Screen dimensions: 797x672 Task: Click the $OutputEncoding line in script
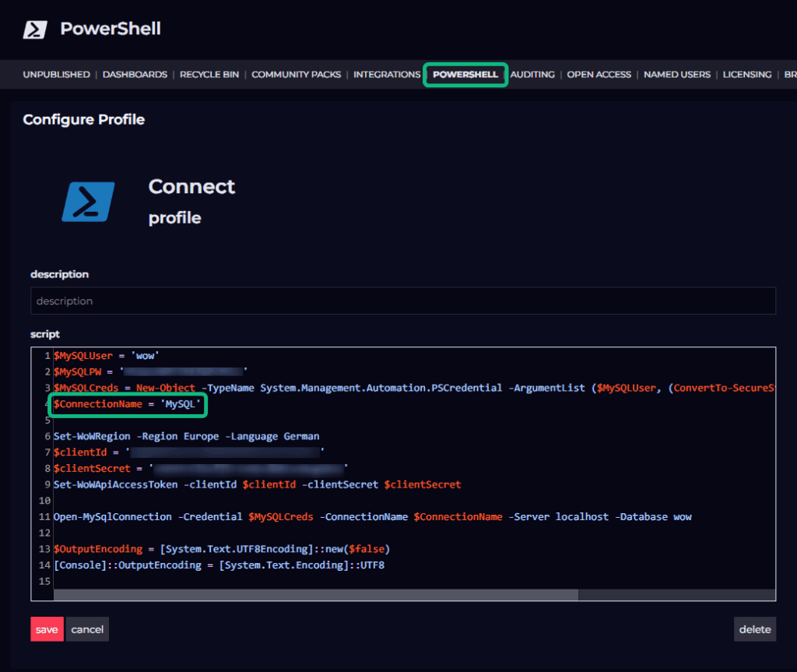(222, 549)
